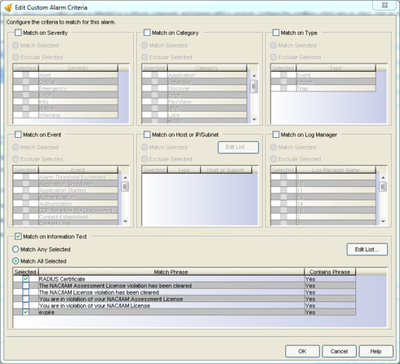Enable the Match on Event checkbox
The image size is (400, 364).
(x=18, y=135)
